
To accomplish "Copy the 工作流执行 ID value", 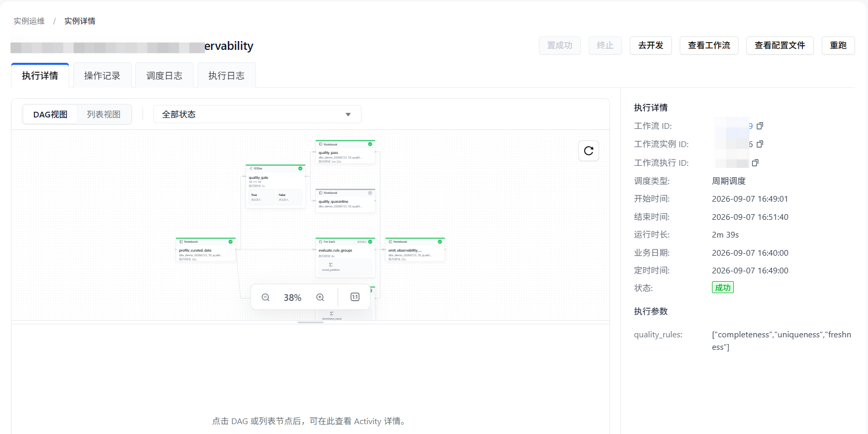I will (755, 163).
